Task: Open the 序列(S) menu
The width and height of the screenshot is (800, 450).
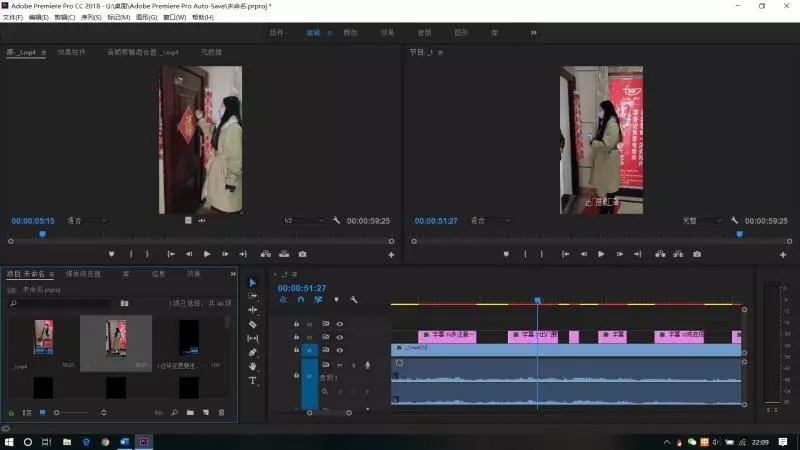Action: [91, 17]
